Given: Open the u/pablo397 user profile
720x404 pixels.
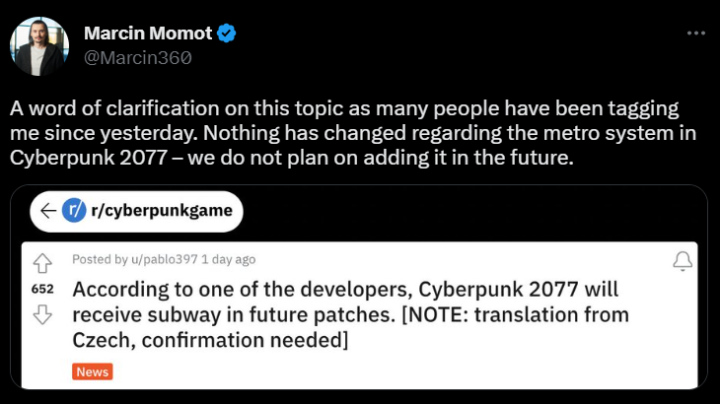Looking at the screenshot, I should pos(160,260).
